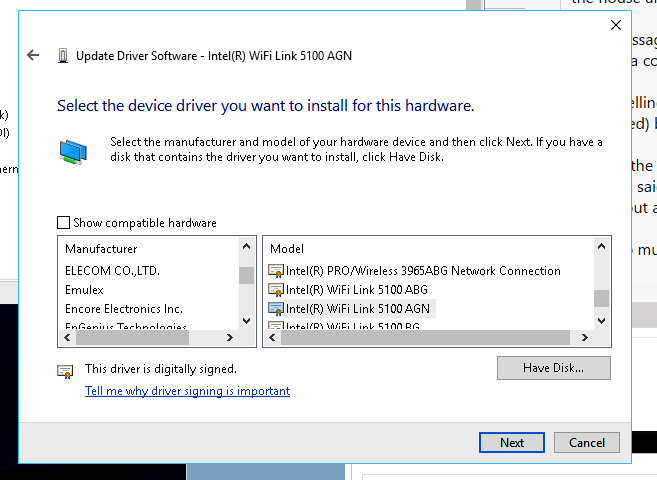The width and height of the screenshot is (657, 480).
Task: Click Model list scroll left arrow
Action: (272, 337)
